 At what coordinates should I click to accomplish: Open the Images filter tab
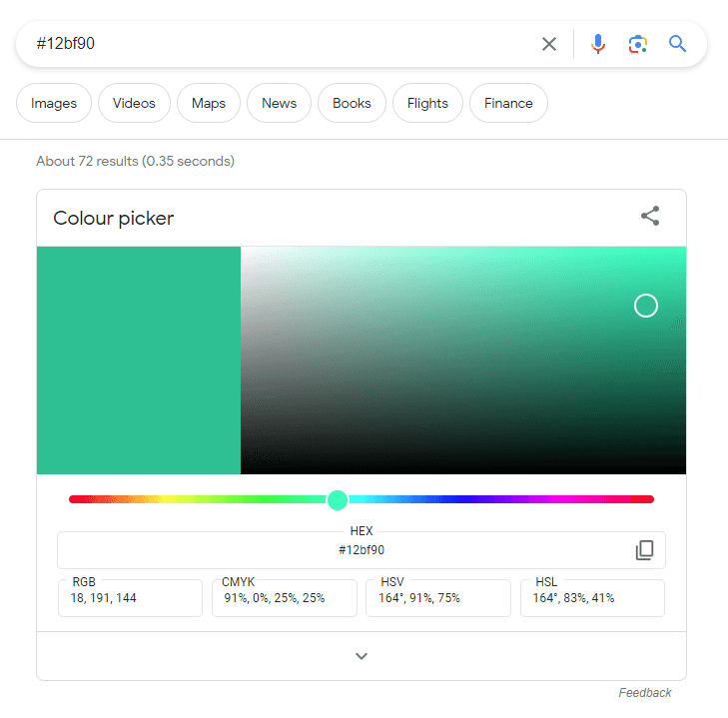coord(54,103)
